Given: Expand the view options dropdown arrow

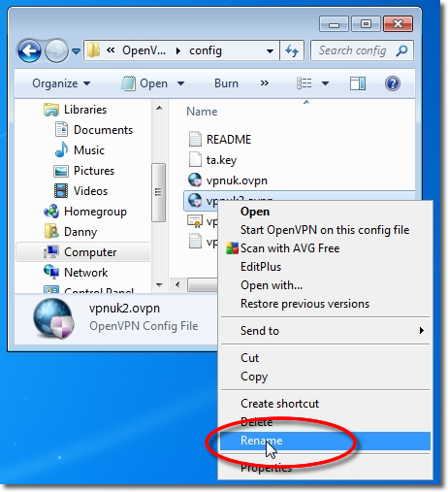Looking at the screenshot, I should click(325, 83).
